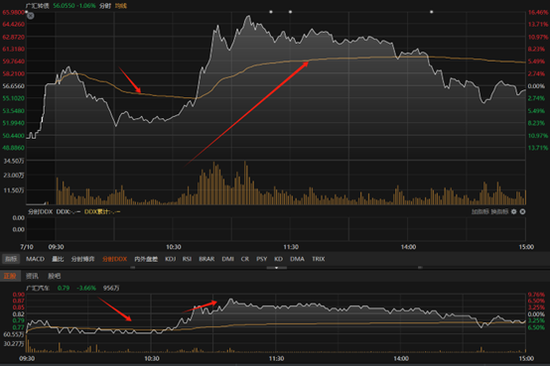Activate the 分时DDX indicator tab
The height and width of the screenshot is (366, 550).
pyautogui.click(x=115, y=259)
